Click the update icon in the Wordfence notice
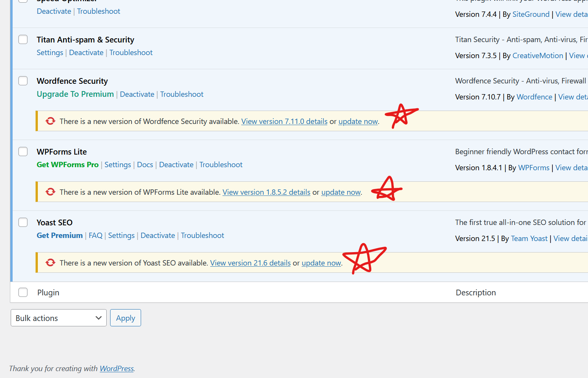 coord(50,121)
